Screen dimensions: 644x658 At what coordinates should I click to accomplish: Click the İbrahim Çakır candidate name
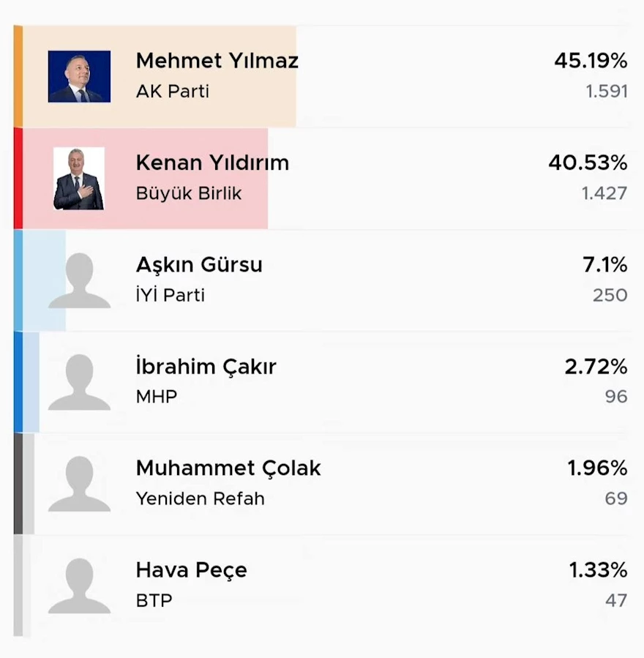(x=206, y=367)
